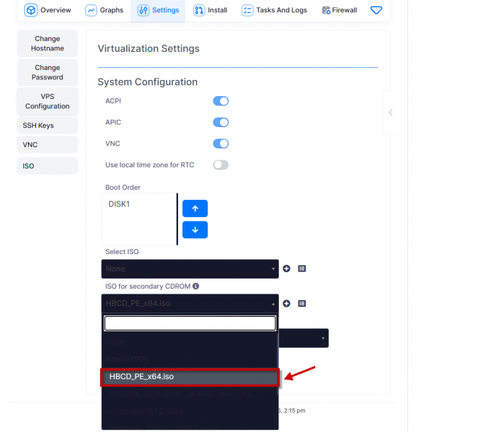Click the info icon next to ISO for secondary CDROM
The height and width of the screenshot is (433, 504).
pyautogui.click(x=196, y=287)
